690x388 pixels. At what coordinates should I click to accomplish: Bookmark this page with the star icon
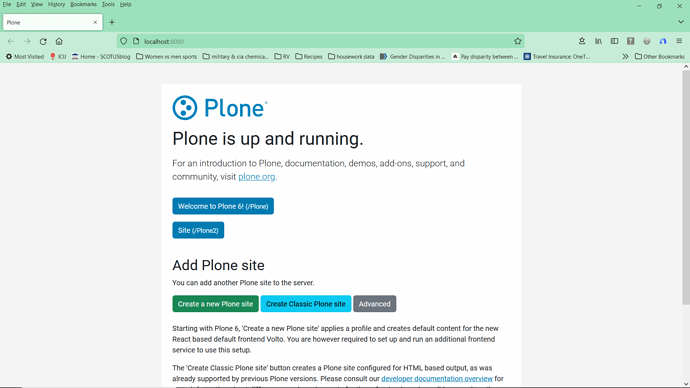(518, 41)
